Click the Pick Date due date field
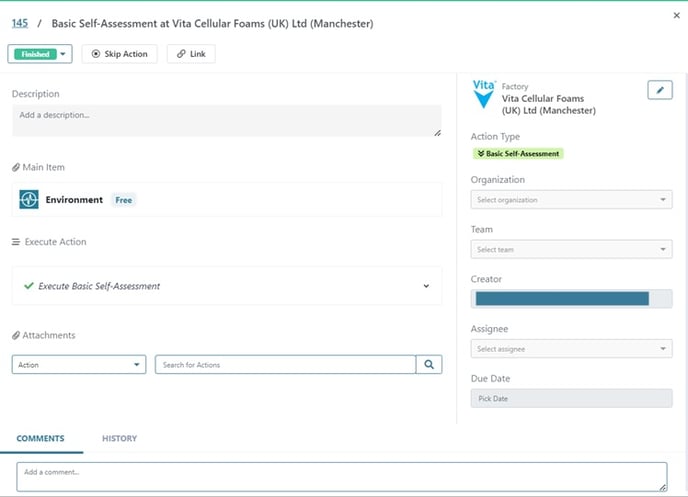 point(571,398)
